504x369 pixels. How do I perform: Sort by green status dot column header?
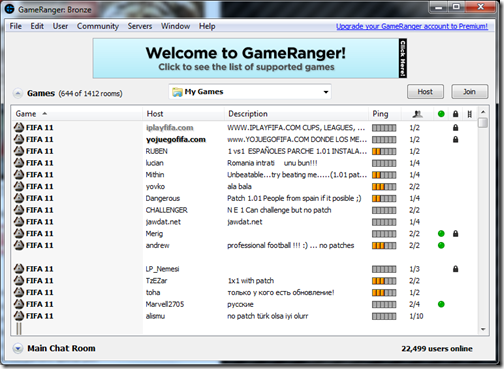[x=441, y=114]
